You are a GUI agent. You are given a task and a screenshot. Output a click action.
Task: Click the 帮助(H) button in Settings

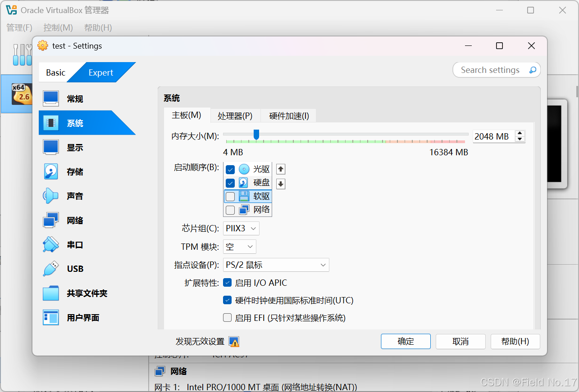tap(515, 342)
